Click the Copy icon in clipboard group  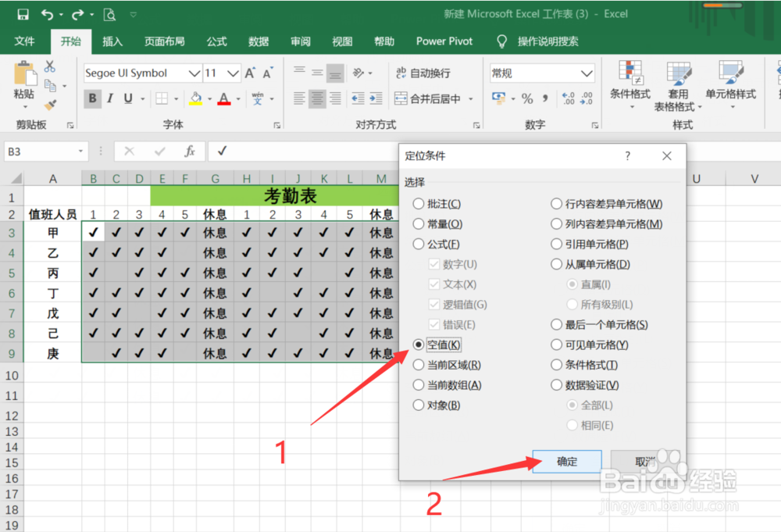[x=50, y=85]
